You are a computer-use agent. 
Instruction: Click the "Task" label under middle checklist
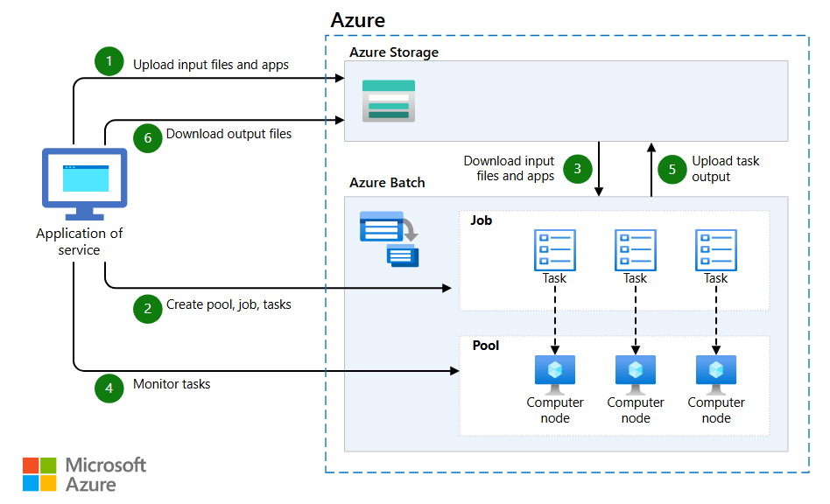635,278
